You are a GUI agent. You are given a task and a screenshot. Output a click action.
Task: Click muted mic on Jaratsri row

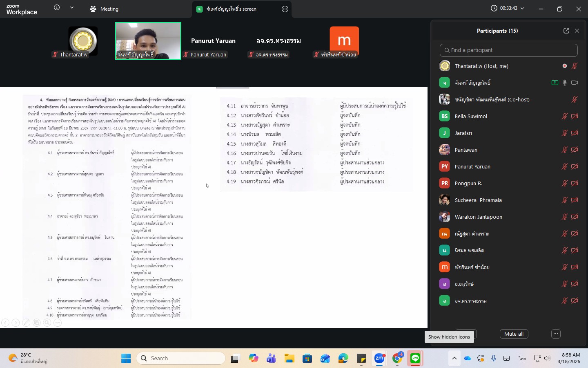pyautogui.click(x=565, y=133)
